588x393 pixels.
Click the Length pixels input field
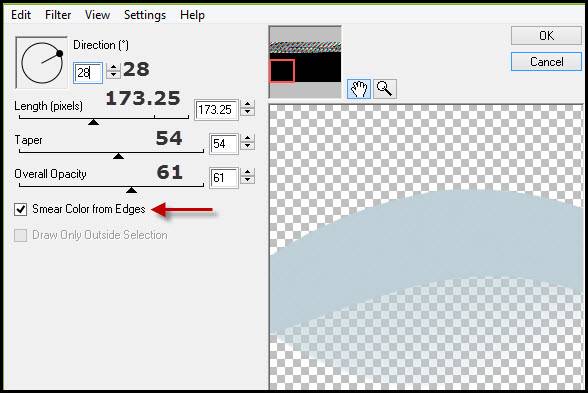pyautogui.click(x=216, y=110)
